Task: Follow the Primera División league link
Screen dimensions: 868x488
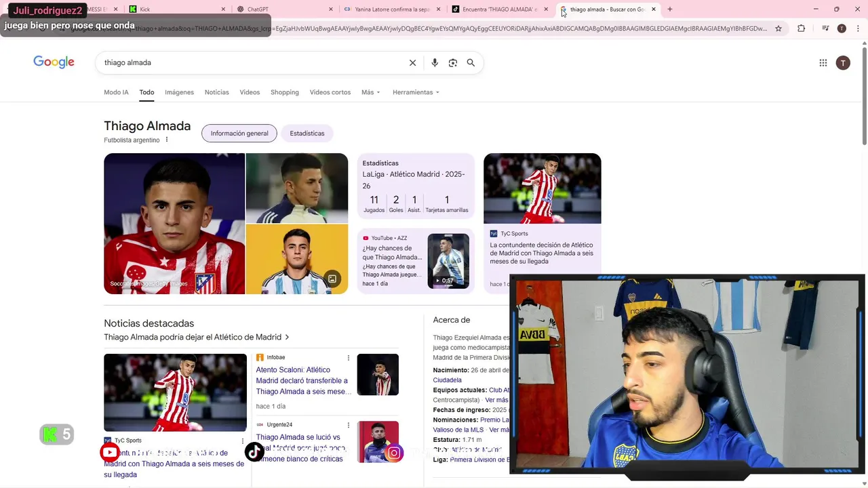Action: pos(479,460)
